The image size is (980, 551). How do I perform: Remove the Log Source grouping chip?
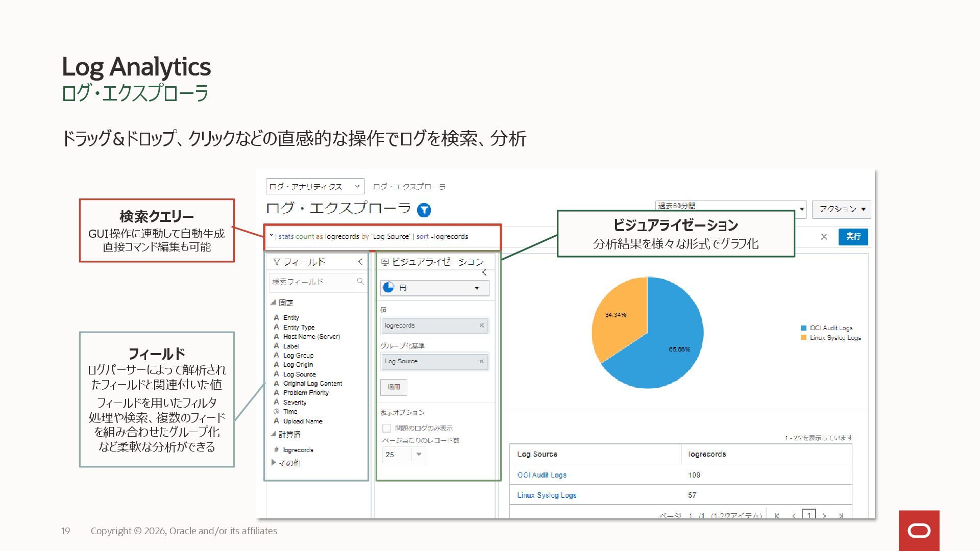(481, 361)
